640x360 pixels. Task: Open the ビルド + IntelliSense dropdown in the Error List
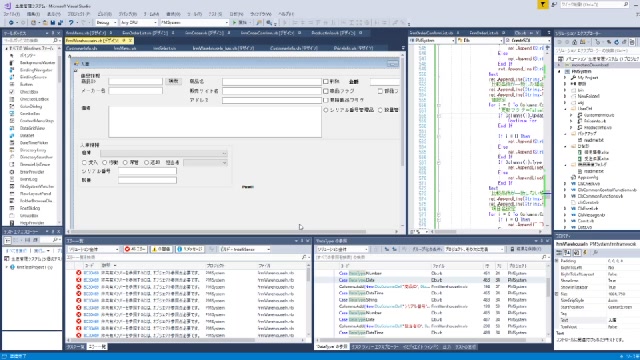pos(245,249)
